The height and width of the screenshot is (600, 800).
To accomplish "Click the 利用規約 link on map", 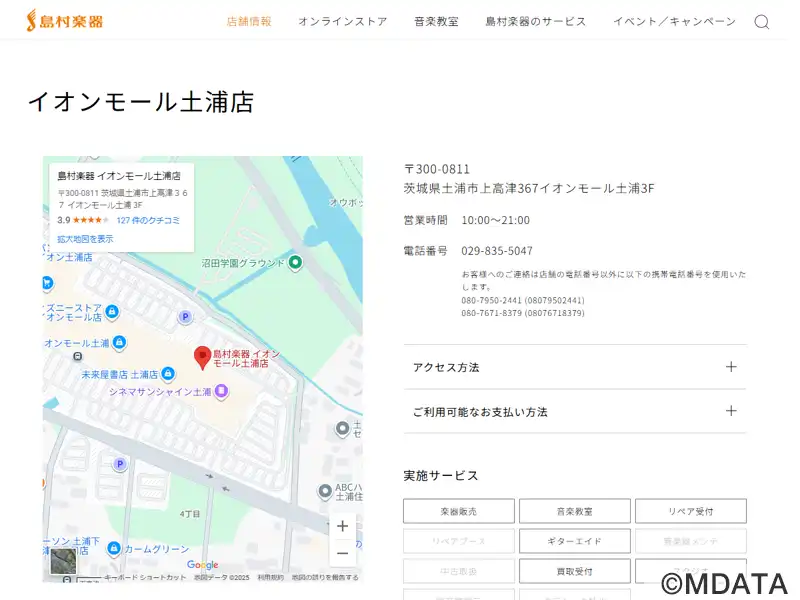I will 270,578.
